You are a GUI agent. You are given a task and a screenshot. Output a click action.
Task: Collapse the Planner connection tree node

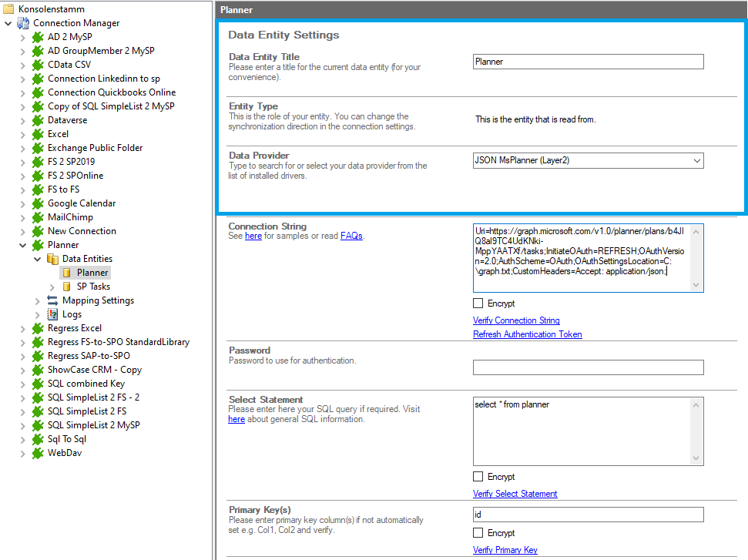tap(22, 245)
